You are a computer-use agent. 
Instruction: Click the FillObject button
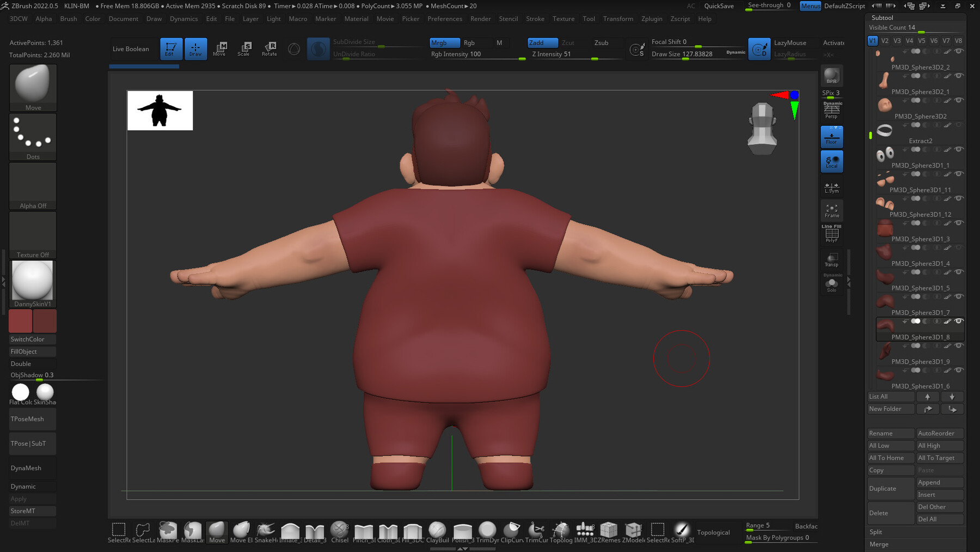(x=33, y=351)
